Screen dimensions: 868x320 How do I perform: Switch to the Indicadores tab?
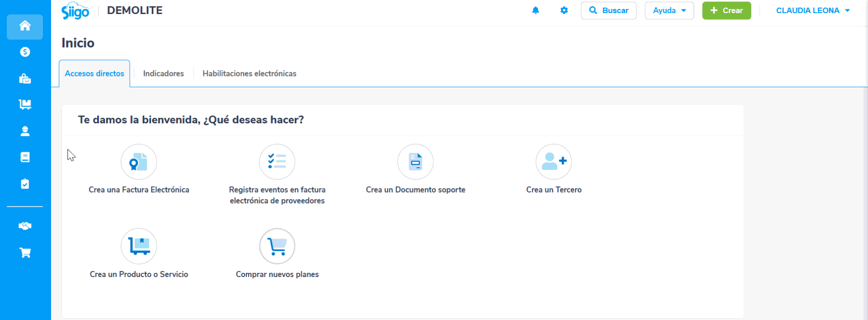(163, 73)
